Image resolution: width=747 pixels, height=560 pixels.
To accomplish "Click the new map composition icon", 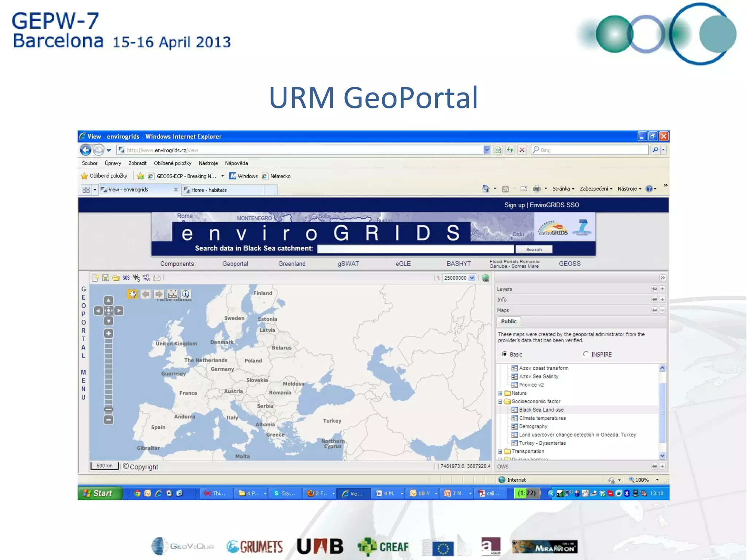I will point(96,278).
